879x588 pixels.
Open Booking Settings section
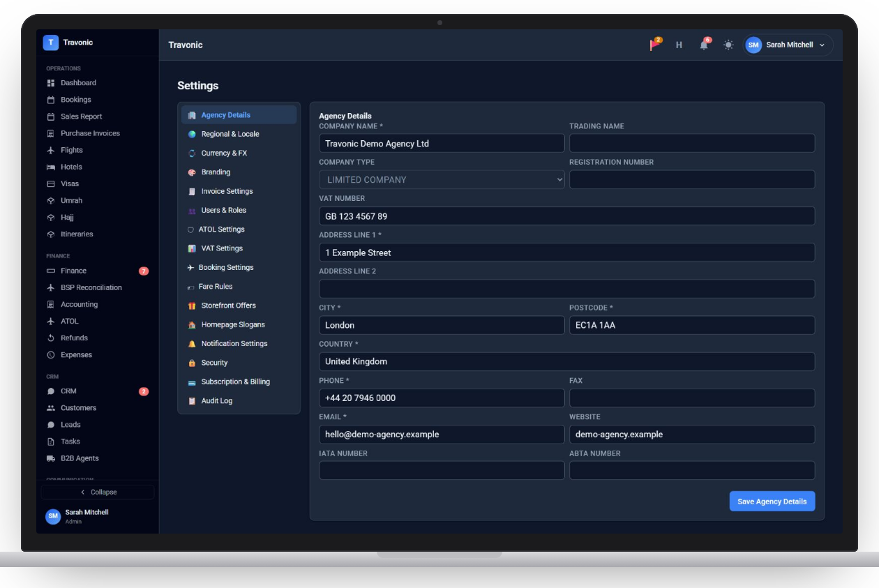[239, 267]
